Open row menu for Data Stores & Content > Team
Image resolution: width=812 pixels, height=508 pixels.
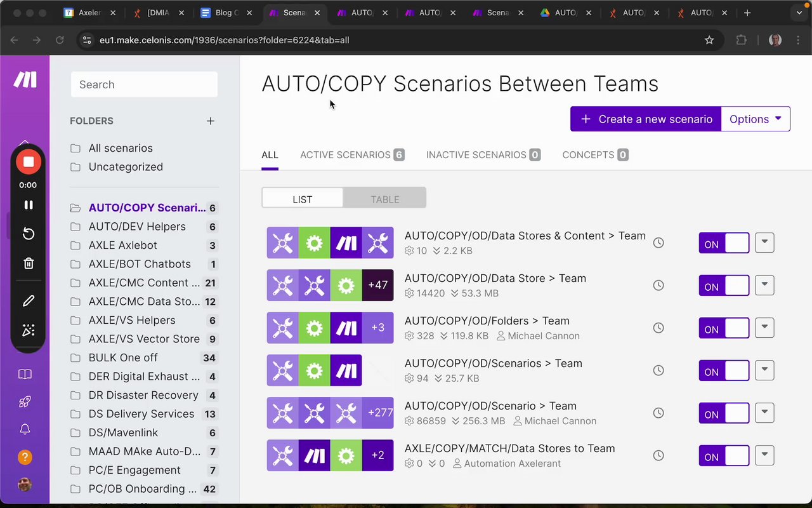coord(764,243)
